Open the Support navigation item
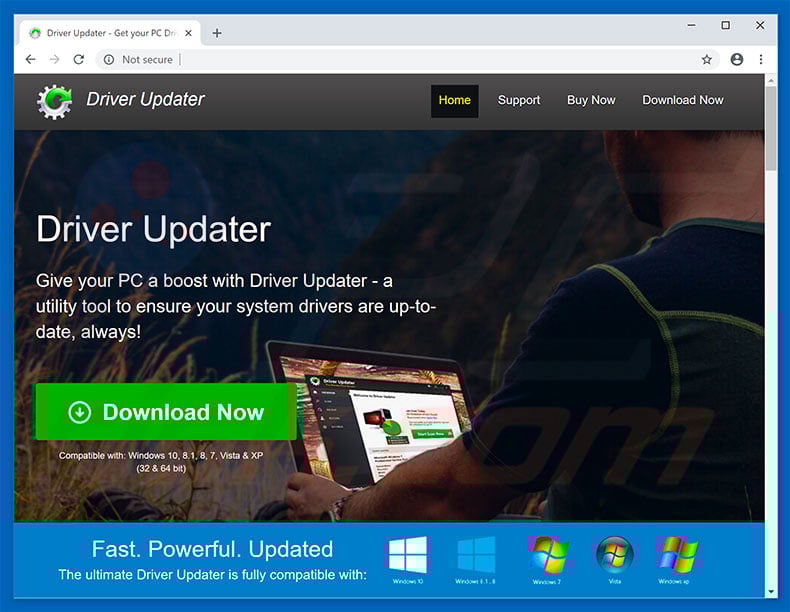This screenshot has height=612, width=790. point(519,100)
